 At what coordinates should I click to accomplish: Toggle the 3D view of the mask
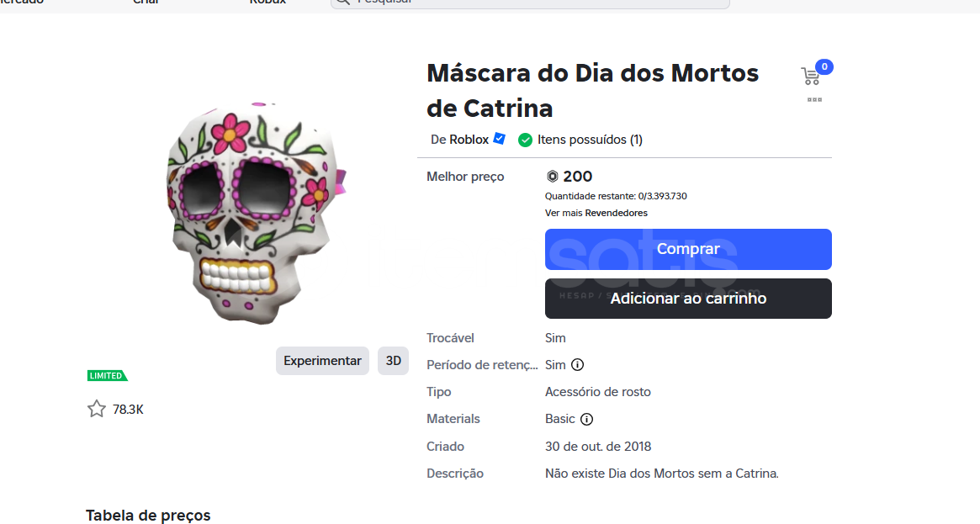pos(393,361)
